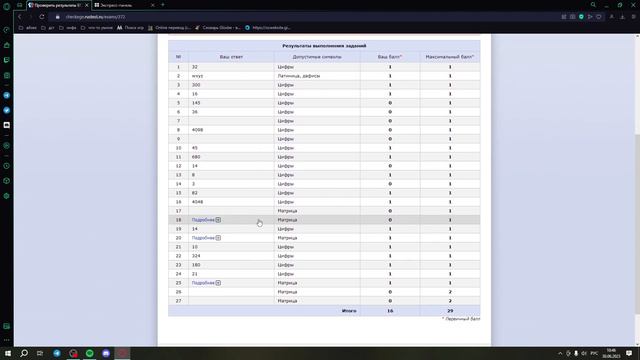Click the Результаты выполнения заданий heading

(324, 46)
